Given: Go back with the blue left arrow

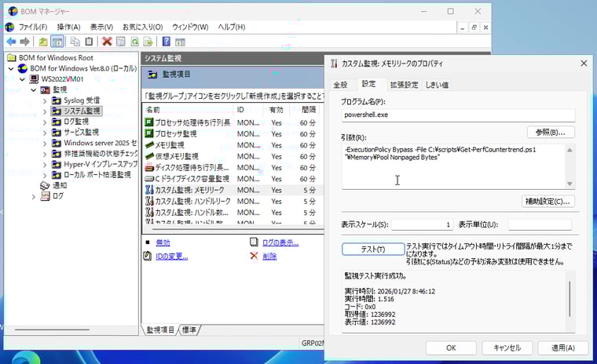Looking at the screenshot, I should pyautogui.click(x=12, y=42).
